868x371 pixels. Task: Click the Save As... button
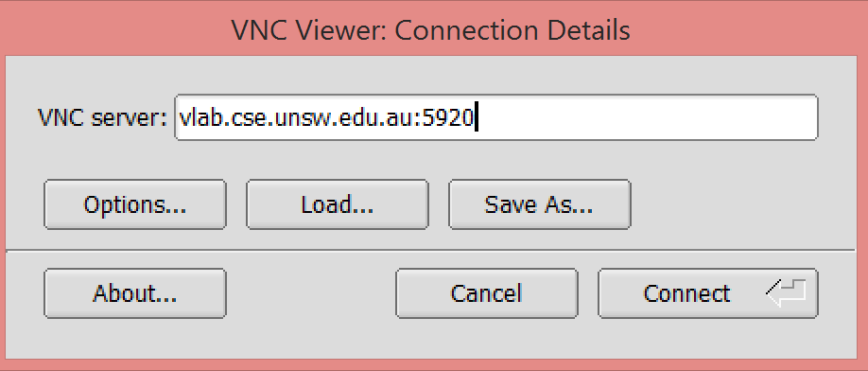(539, 204)
